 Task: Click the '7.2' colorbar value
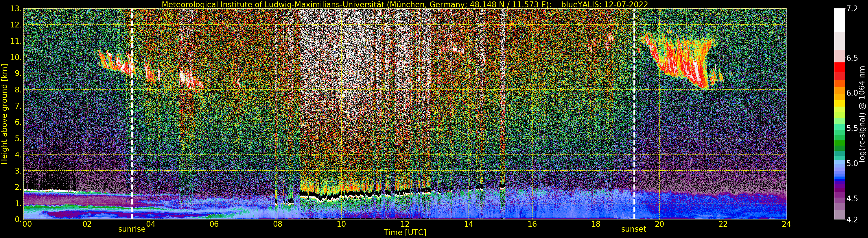click(x=852, y=9)
